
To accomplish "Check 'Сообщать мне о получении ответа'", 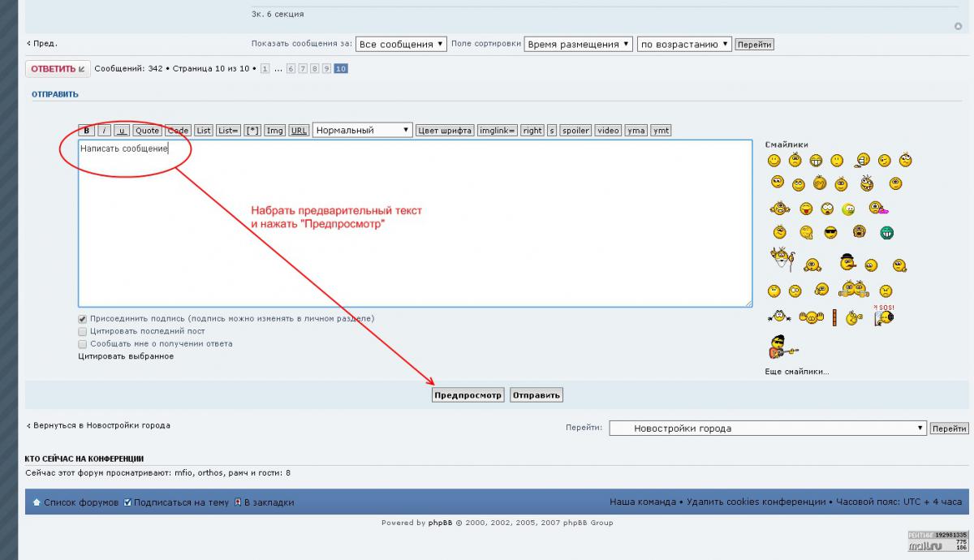I will 83,343.
